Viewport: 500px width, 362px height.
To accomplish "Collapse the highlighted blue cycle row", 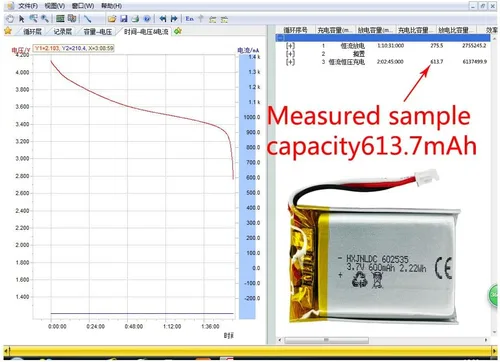I will (x=280, y=38).
